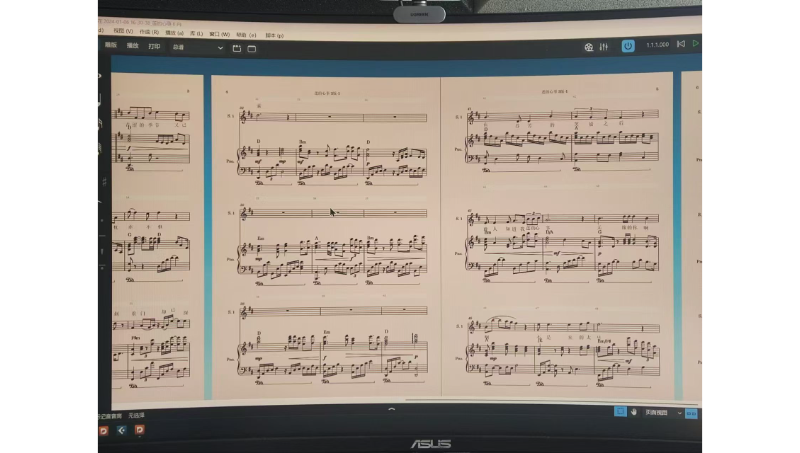This screenshot has width=800, height=453.
Task: Open the 窗口 (W) menu
Action: [219, 34]
